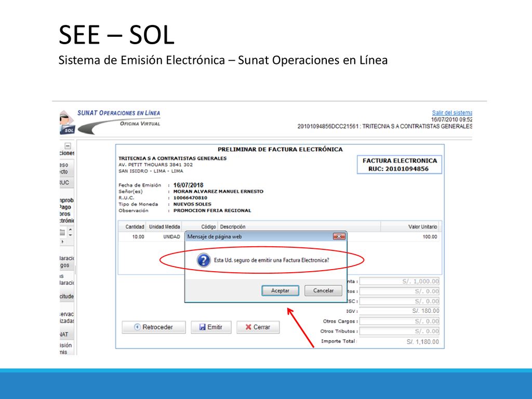The image size is (532, 399).
Task: Click the R.U.C. number 10066470810
Action: [x=190, y=198]
